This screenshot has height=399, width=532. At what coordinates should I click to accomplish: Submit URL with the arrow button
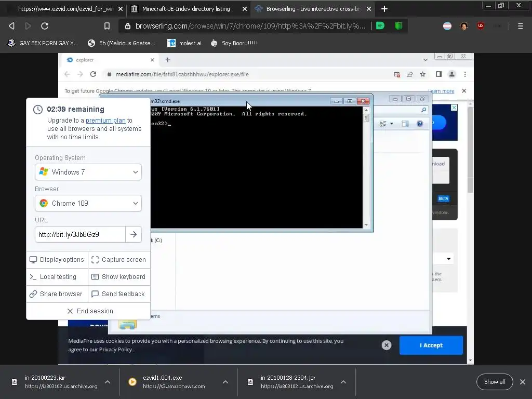coord(134,234)
